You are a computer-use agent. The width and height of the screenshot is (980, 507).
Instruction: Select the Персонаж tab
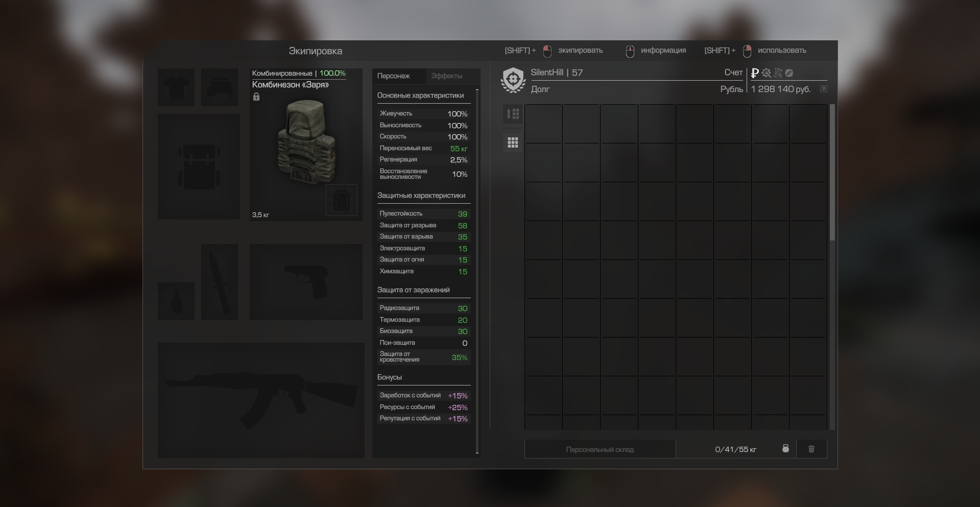[x=393, y=76]
